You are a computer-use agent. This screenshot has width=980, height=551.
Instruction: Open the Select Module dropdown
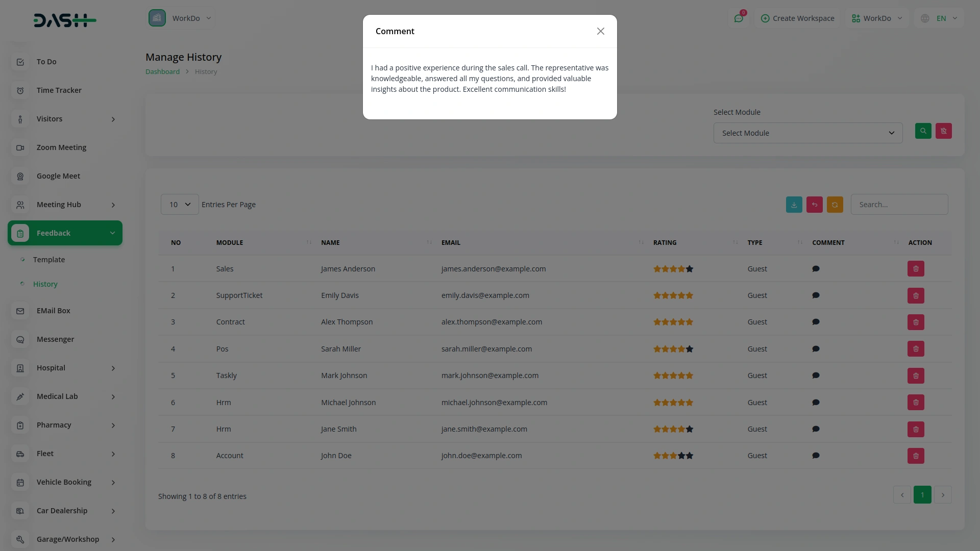807,133
